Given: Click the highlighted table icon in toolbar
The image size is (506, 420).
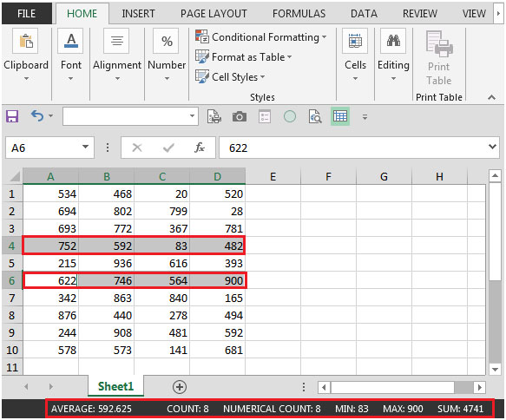Looking at the screenshot, I should click(340, 116).
